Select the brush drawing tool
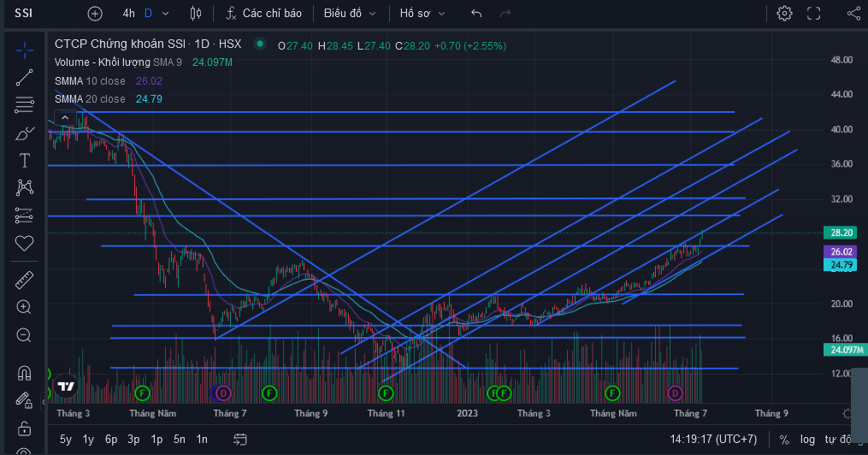Image resolution: width=868 pixels, height=455 pixels. pyautogui.click(x=24, y=133)
